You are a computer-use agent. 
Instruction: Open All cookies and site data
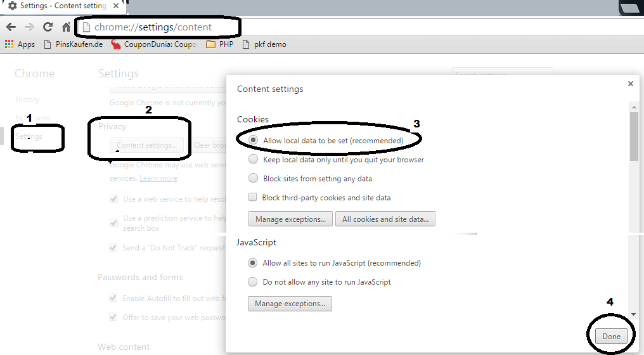(385, 219)
